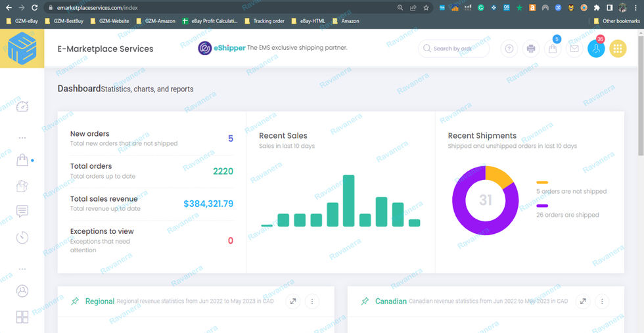This screenshot has height=333, width=644.
Task: Open the Canadian panel three-dot menu
Action: (x=602, y=301)
